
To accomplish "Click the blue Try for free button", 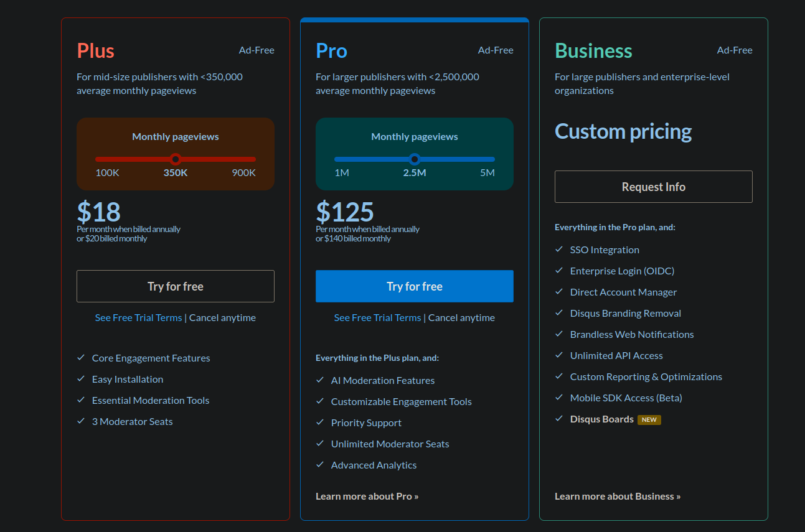I will point(415,286).
